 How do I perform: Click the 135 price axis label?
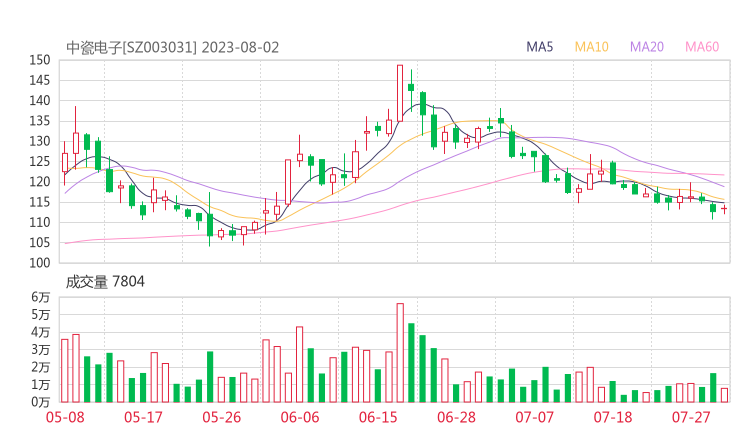[40, 121]
